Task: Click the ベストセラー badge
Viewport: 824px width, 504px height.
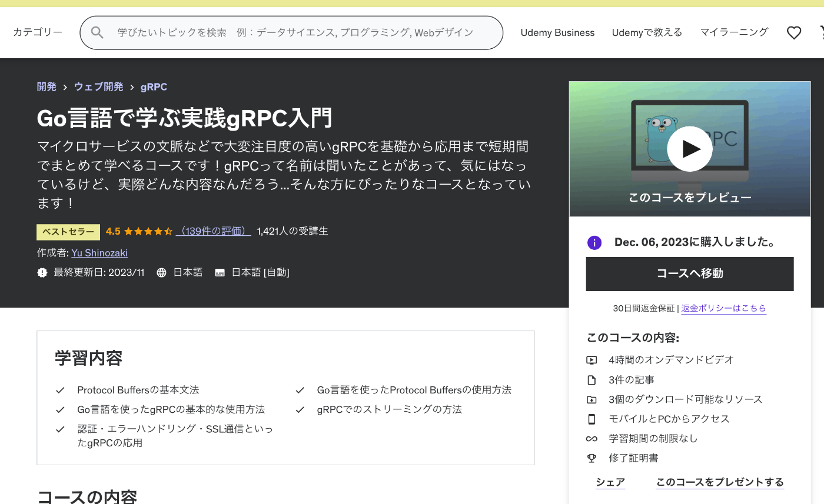Action: click(68, 232)
